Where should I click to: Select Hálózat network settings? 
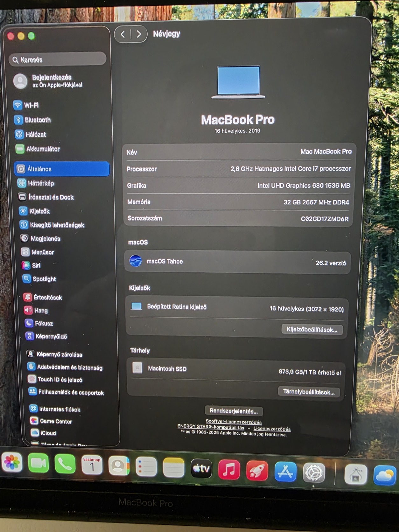tap(31, 134)
